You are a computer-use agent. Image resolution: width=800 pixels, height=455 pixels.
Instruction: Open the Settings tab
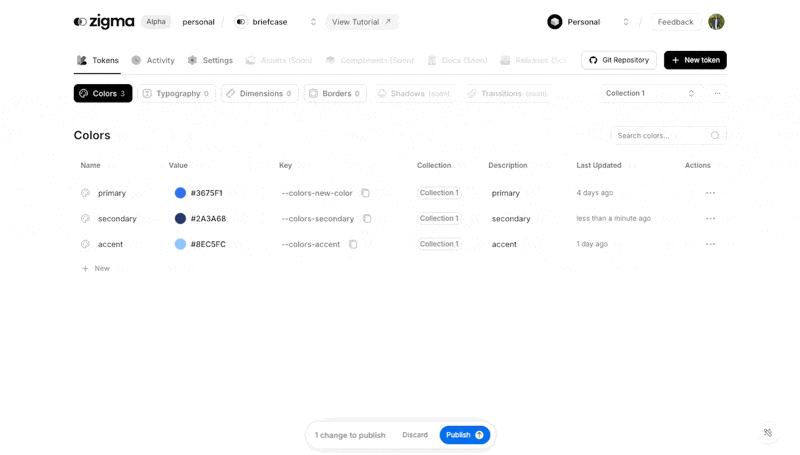click(x=210, y=60)
